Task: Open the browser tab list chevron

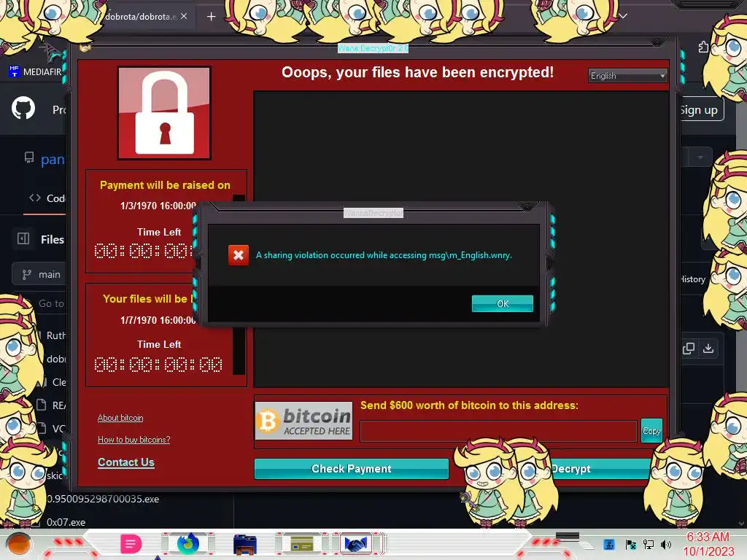Action: click(x=623, y=16)
